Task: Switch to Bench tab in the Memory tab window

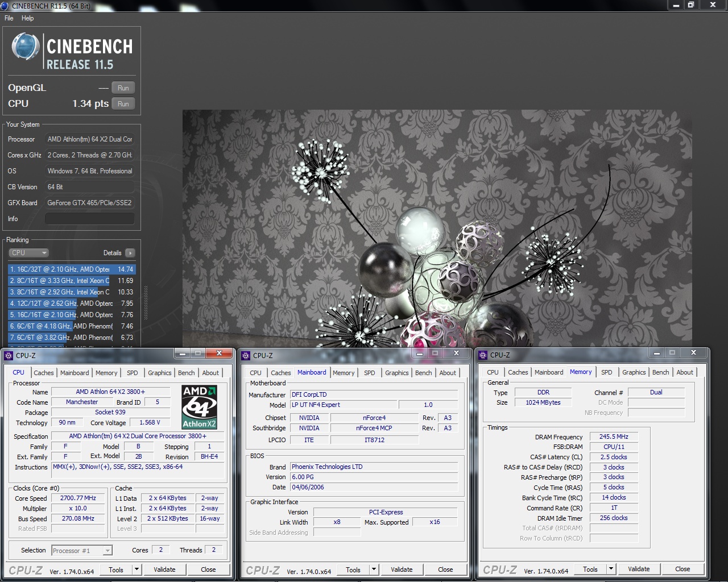Action: [x=660, y=372]
